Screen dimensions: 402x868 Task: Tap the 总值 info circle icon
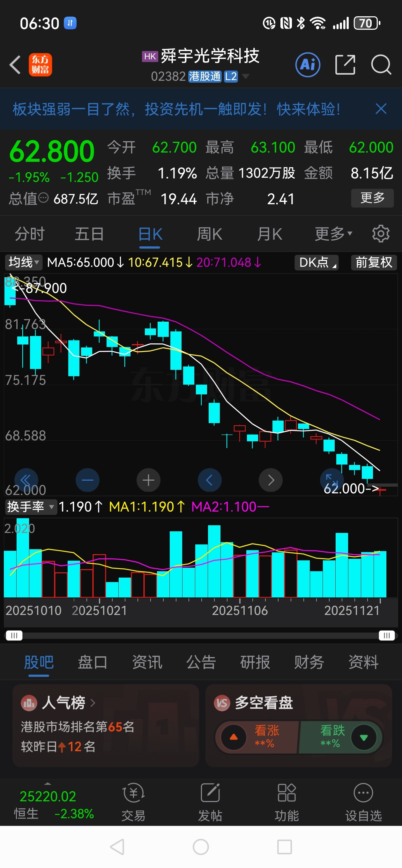[43, 198]
